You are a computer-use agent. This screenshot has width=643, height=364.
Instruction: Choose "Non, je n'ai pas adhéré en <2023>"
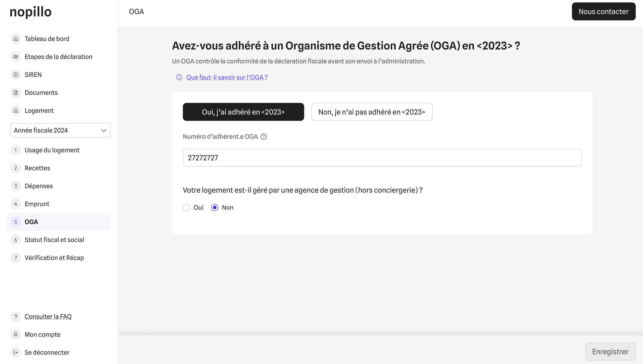tap(372, 112)
